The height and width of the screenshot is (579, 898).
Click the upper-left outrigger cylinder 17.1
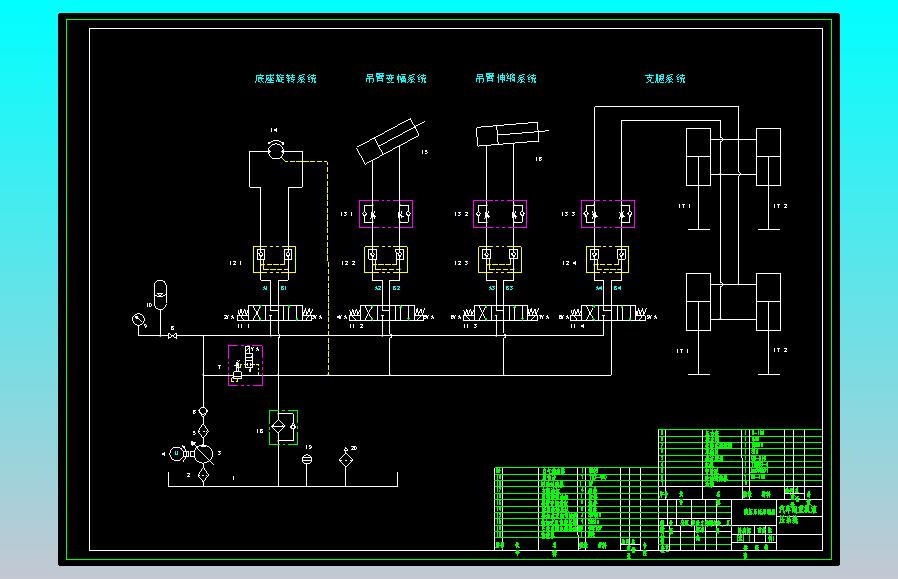click(698, 179)
